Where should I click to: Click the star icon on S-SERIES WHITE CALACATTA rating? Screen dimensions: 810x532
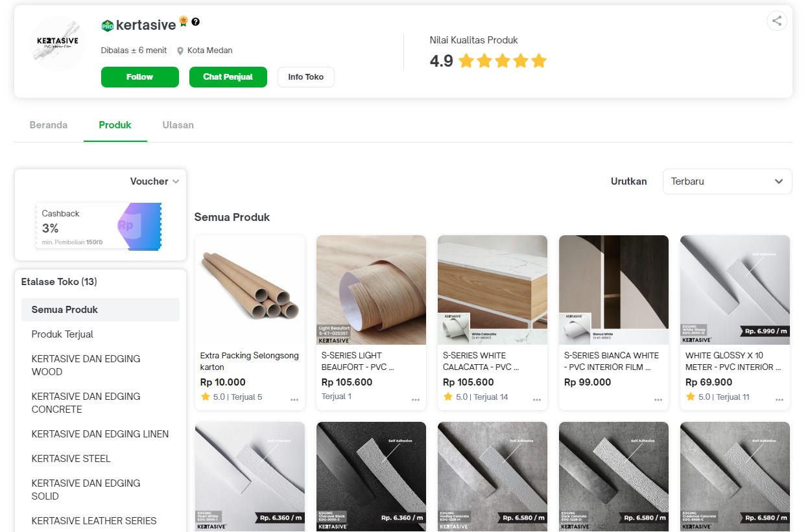[447, 397]
